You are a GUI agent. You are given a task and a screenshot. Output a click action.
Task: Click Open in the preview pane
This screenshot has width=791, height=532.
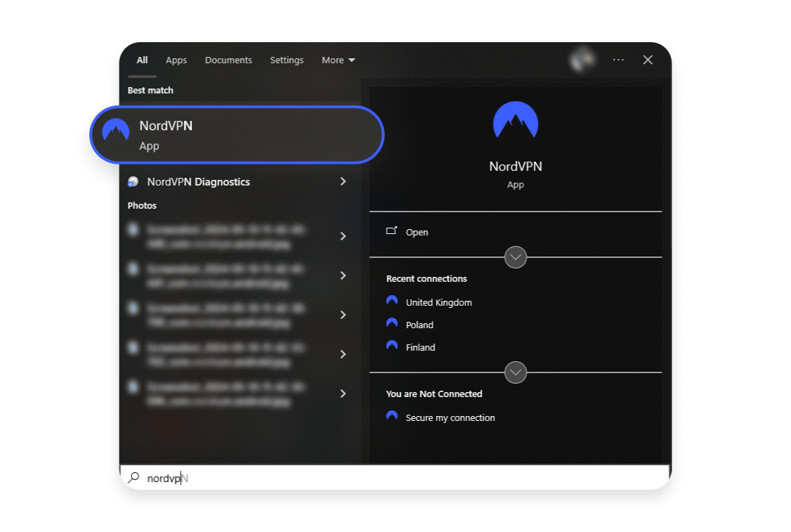click(x=417, y=232)
